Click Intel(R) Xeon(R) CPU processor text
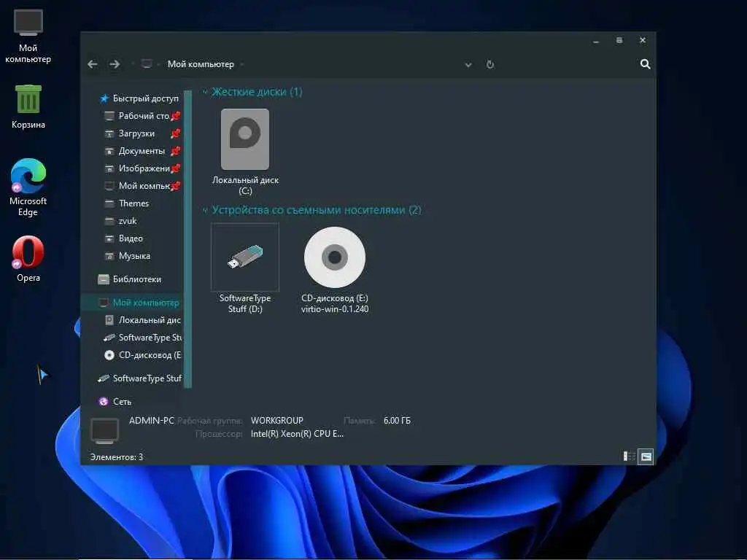 [x=297, y=435]
